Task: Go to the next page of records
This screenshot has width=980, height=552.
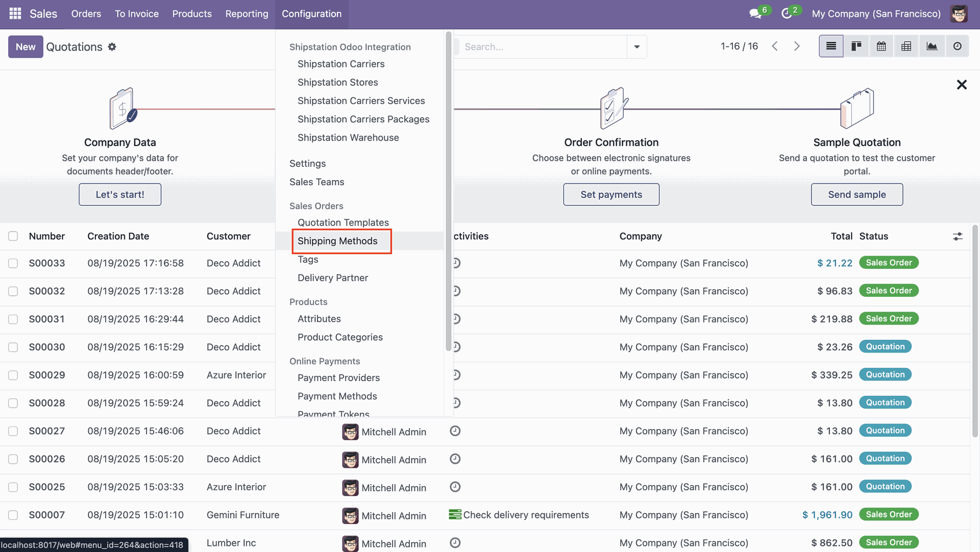Action: coord(797,46)
